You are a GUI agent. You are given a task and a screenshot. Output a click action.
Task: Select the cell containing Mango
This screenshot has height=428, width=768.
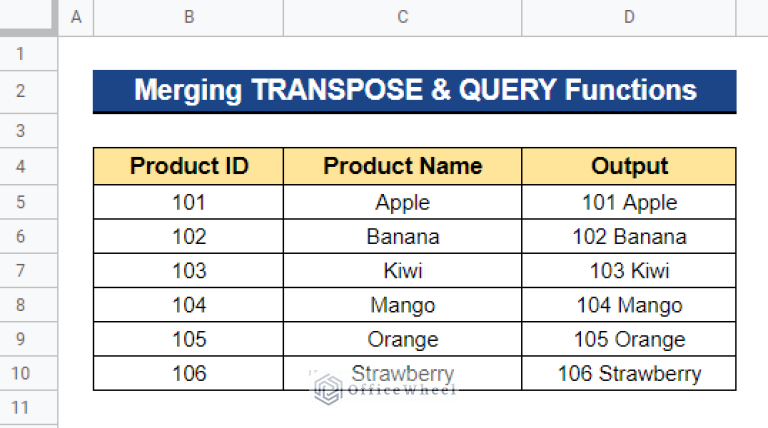(x=403, y=305)
